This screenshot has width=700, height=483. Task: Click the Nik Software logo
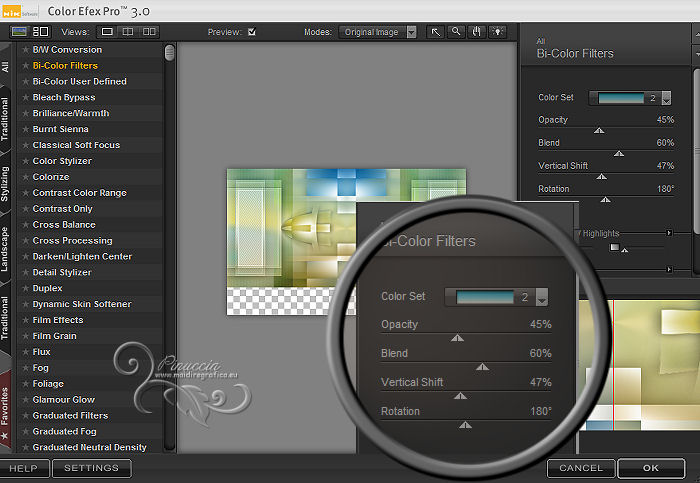tap(11, 12)
